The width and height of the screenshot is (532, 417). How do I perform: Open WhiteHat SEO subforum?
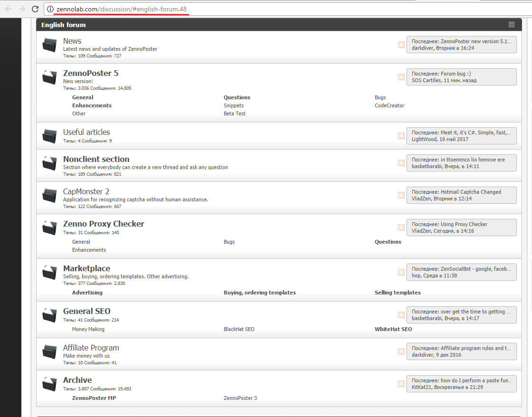click(x=393, y=329)
